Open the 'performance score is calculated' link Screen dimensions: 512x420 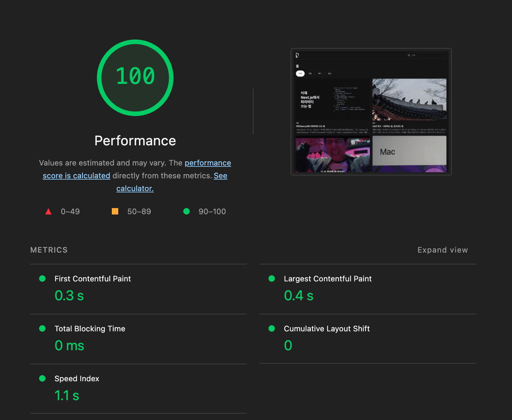[x=137, y=169]
